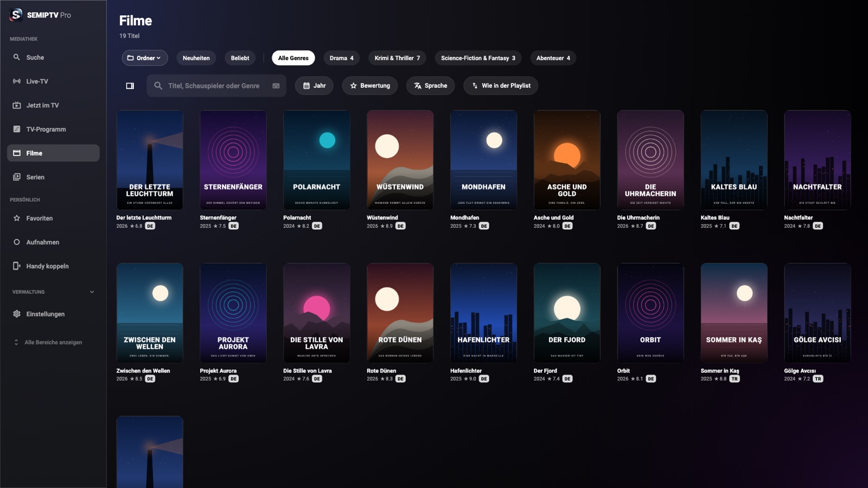Image resolution: width=868 pixels, height=488 pixels.
Task: Choose Wie in der Playlist sorting
Action: point(501,86)
